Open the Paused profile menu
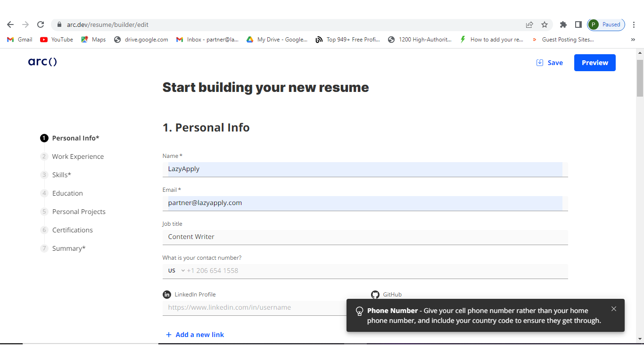The width and height of the screenshot is (644, 362). (606, 25)
